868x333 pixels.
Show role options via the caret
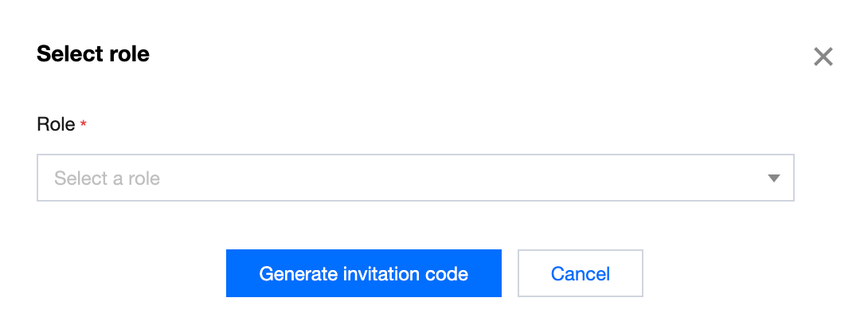click(773, 178)
